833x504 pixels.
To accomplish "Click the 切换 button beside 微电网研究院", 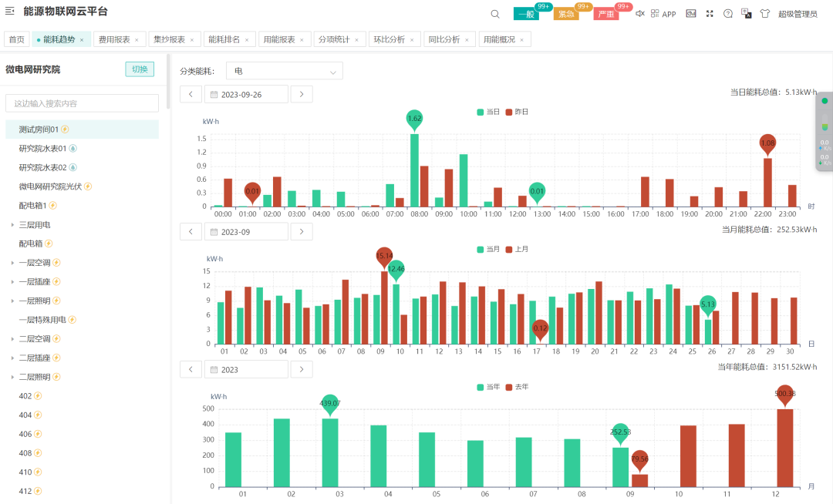I will pos(140,69).
